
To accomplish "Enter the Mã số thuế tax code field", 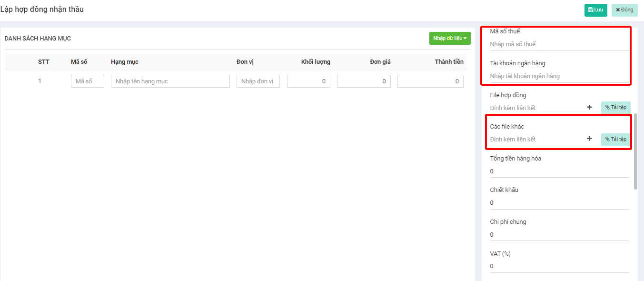I will [559, 44].
